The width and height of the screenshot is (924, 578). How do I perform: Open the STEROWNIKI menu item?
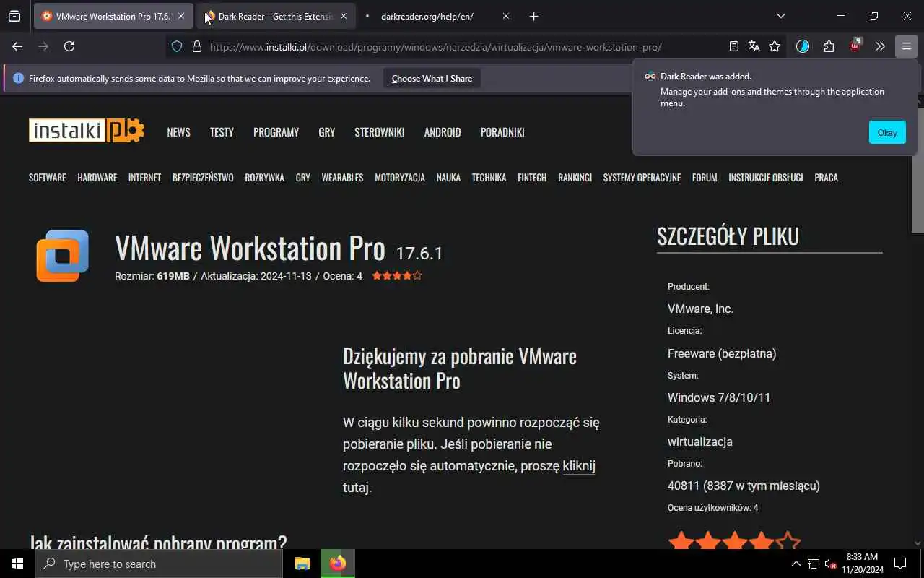tap(379, 132)
